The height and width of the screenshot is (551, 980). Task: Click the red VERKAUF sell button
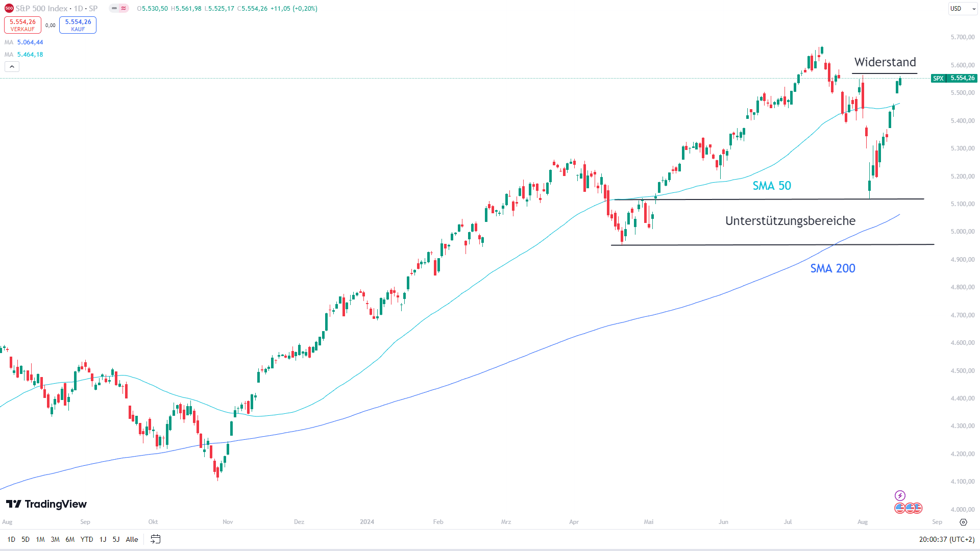22,25
